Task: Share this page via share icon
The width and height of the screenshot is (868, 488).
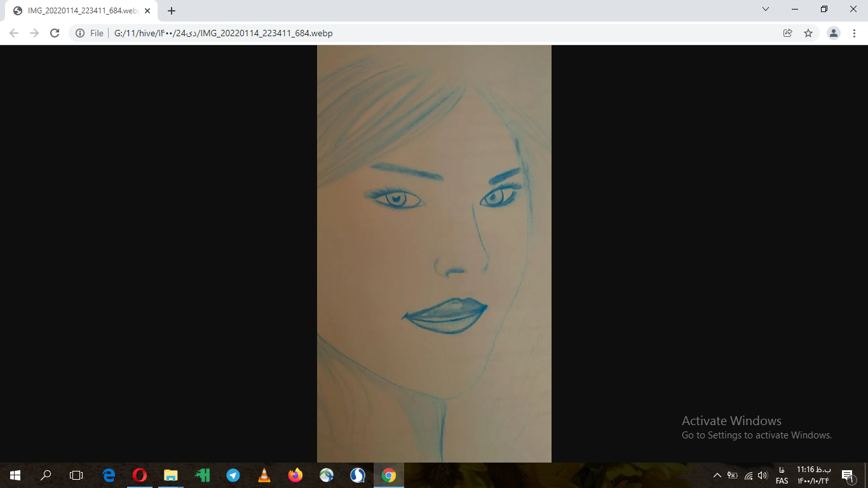Action: 788,33
